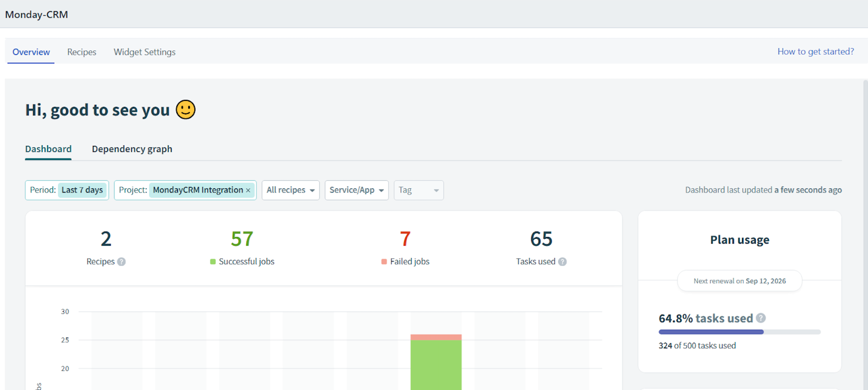Image resolution: width=868 pixels, height=390 pixels.
Task: Switch to the Dependency graph tab
Action: tap(132, 149)
